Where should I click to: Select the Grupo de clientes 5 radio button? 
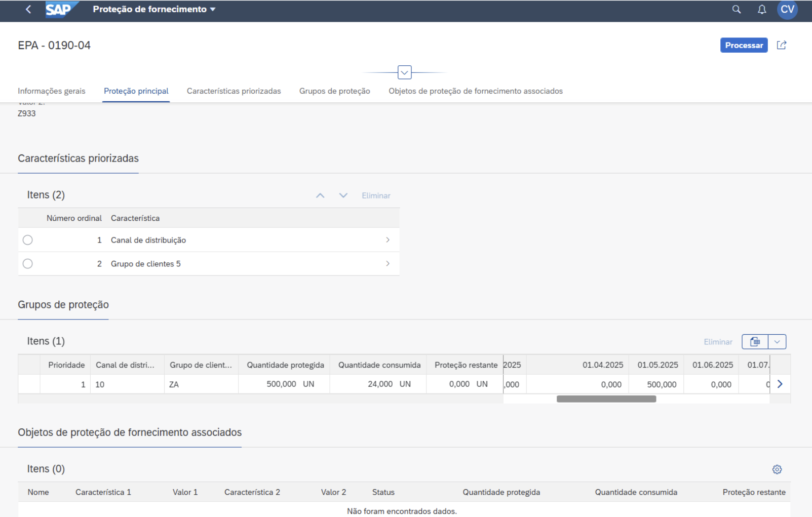point(28,264)
